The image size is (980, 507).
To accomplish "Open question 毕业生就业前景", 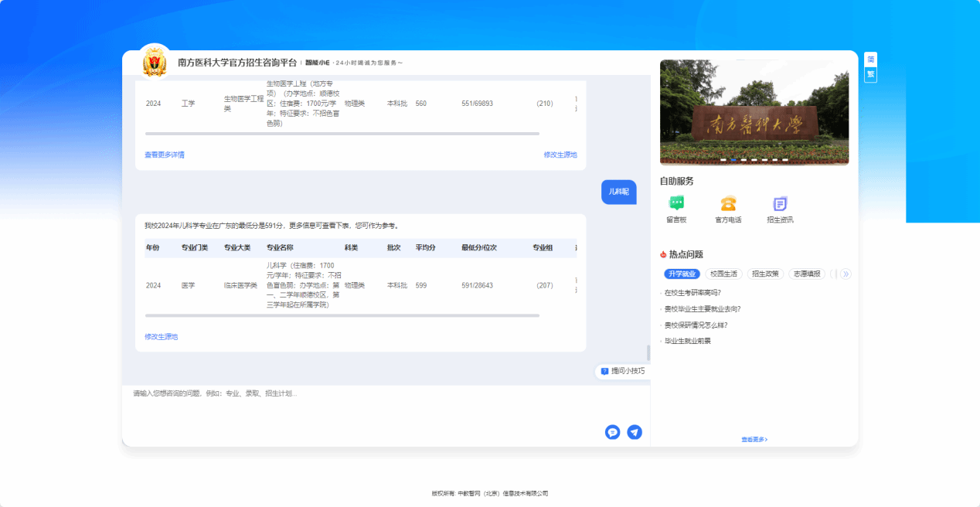I will coord(687,341).
